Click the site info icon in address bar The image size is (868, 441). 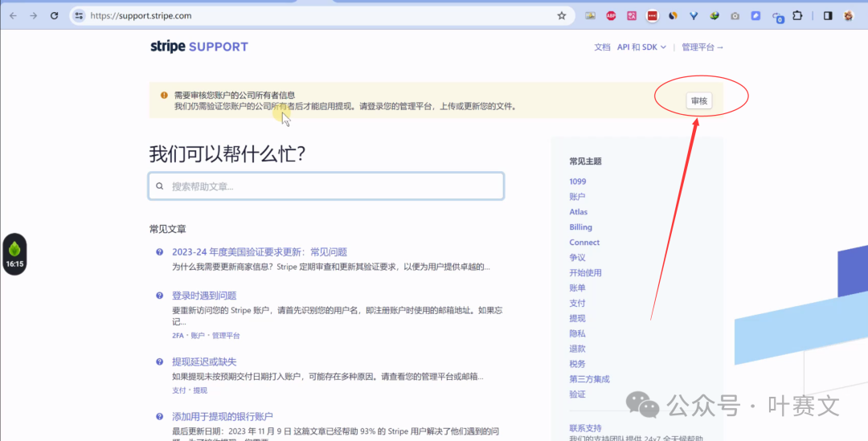point(79,15)
